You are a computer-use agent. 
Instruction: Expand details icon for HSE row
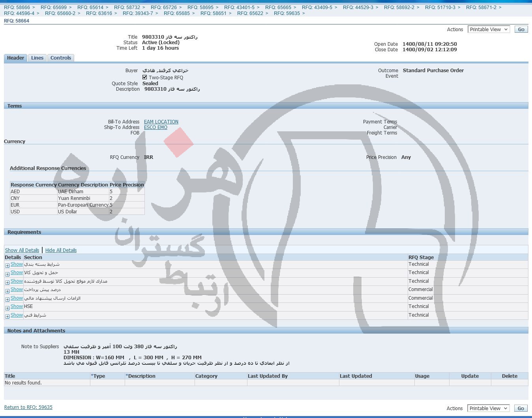[x=7, y=308]
